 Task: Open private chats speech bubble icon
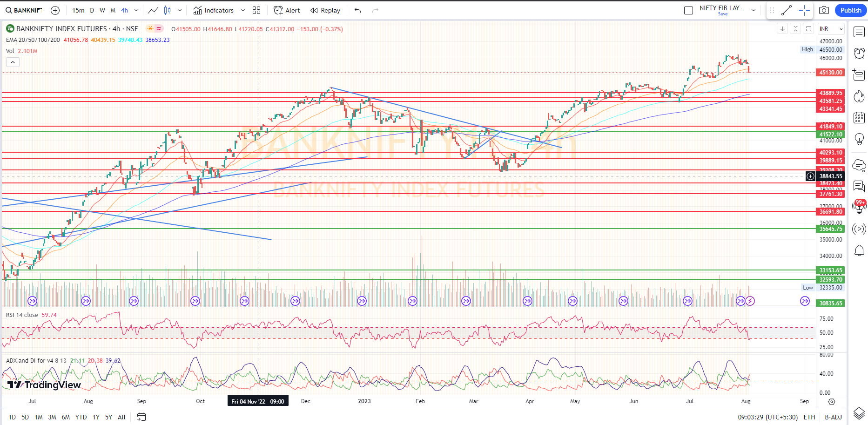coord(859,187)
